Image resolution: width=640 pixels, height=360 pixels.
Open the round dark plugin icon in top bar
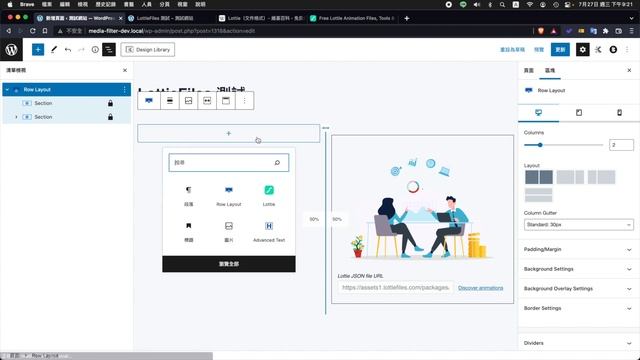point(613,49)
